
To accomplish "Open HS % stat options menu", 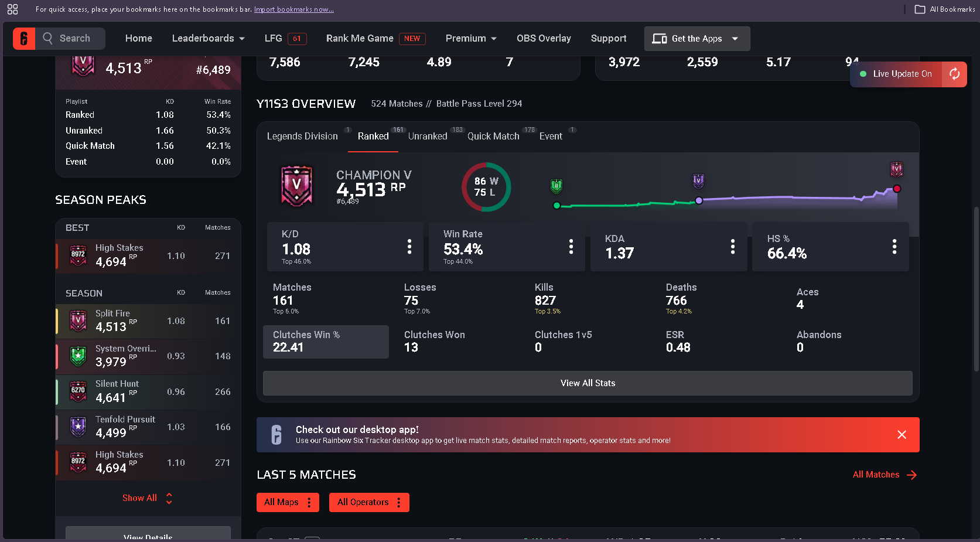I will [x=894, y=247].
